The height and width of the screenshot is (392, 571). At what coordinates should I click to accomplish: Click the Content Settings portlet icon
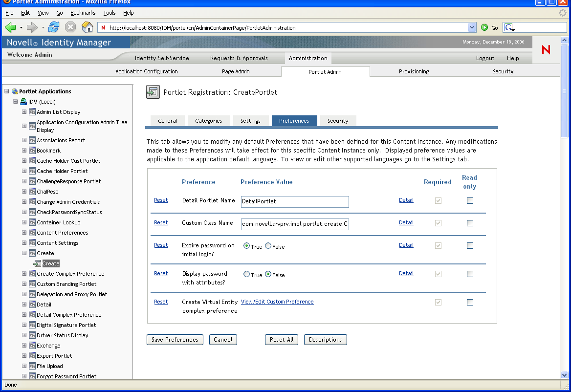(32, 243)
